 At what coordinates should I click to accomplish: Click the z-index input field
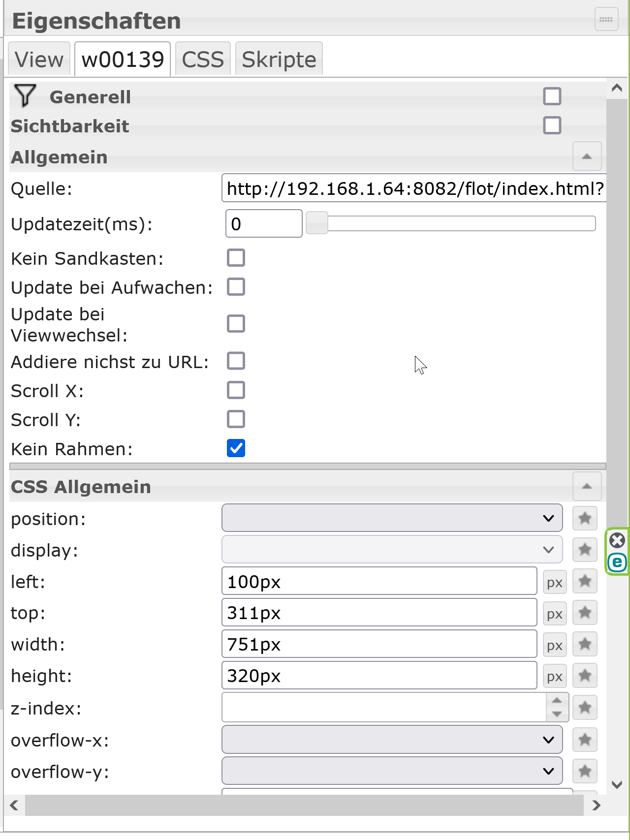(384, 707)
